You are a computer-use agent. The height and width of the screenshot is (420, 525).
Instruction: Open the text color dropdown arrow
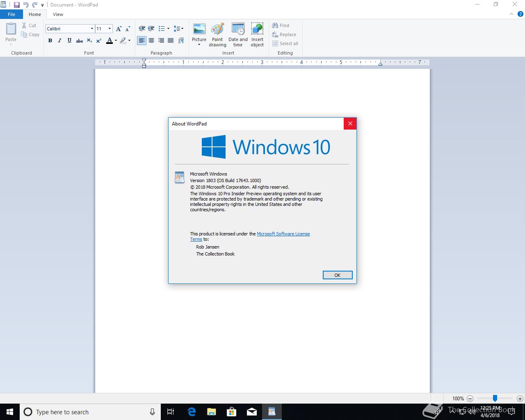116,41
